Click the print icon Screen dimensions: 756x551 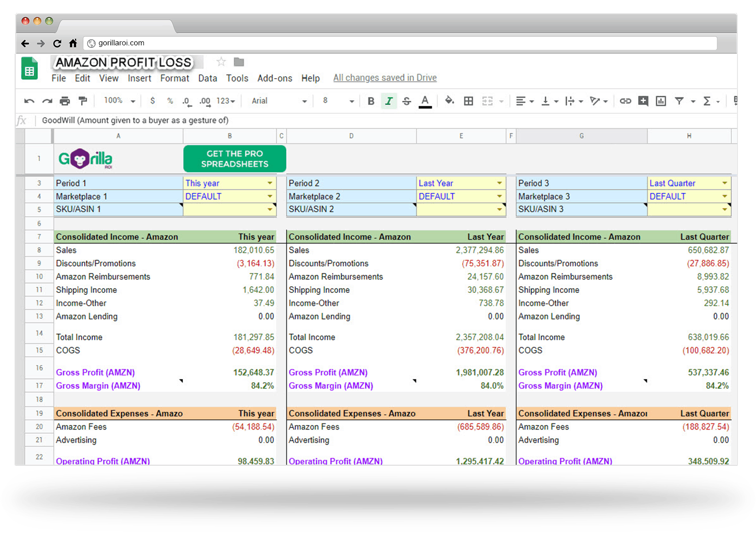pos(65,101)
